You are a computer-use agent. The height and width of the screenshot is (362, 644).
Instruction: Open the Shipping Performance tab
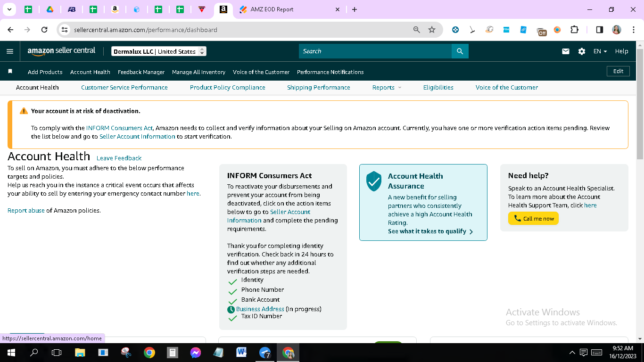[x=319, y=87]
